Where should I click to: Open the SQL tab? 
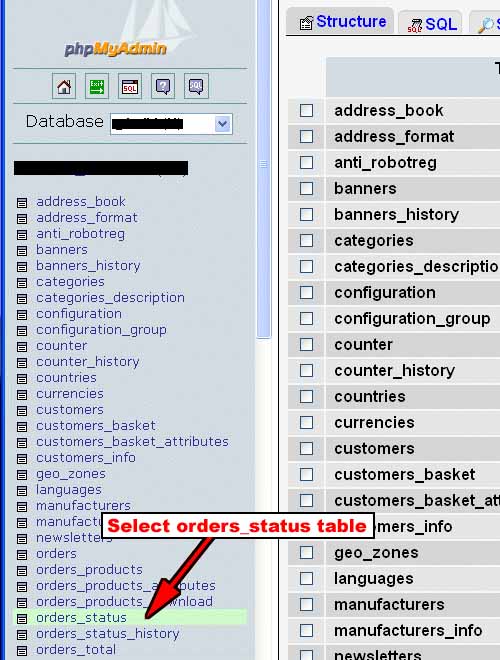(432, 24)
